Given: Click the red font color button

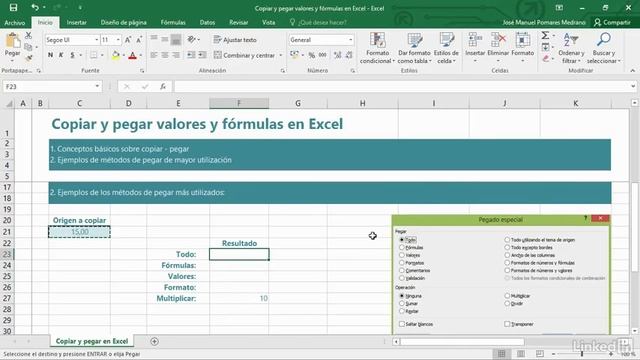Looking at the screenshot, I should [x=132, y=56].
